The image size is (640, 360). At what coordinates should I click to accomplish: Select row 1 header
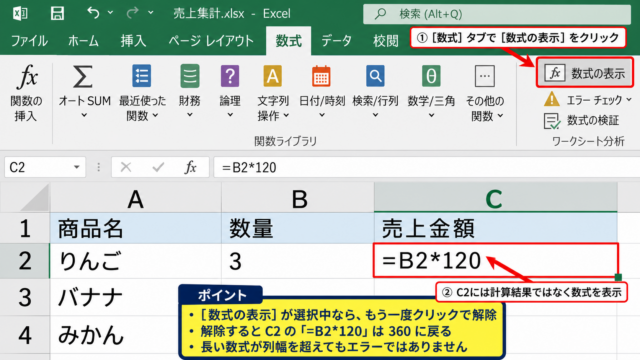[25, 228]
